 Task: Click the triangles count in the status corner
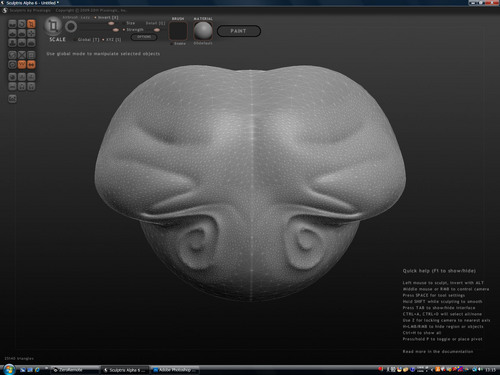(19, 358)
